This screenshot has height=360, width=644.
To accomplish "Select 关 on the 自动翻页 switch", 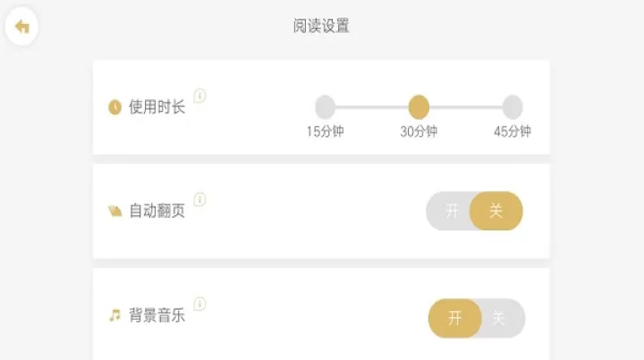I will [496, 211].
